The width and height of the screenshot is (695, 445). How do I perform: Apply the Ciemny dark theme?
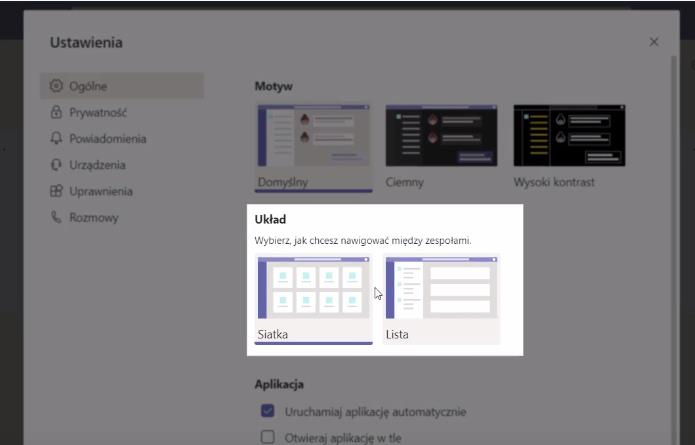coord(441,136)
